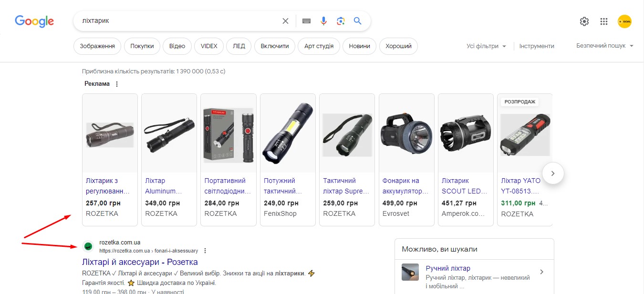Switch to the Відео filter chip
644x294 pixels.
[177, 46]
